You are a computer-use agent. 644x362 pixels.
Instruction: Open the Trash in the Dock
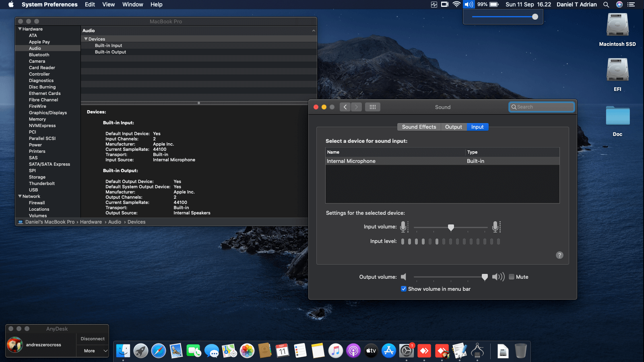point(520,351)
